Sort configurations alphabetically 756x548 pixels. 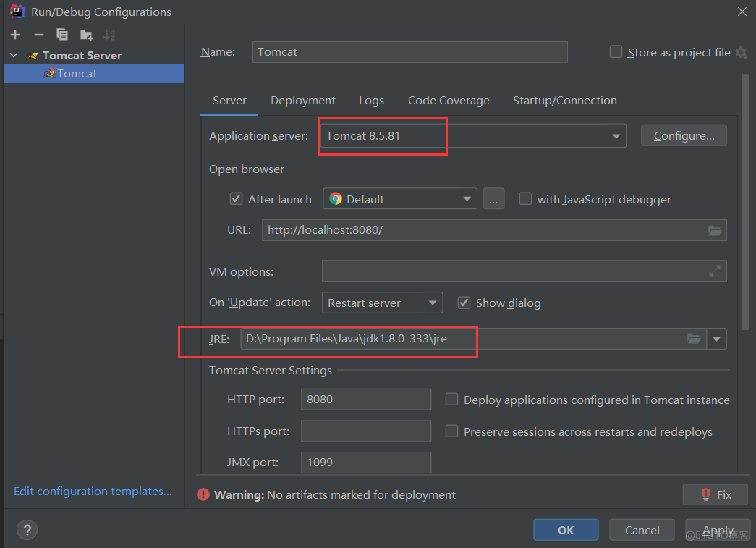pyautogui.click(x=109, y=35)
